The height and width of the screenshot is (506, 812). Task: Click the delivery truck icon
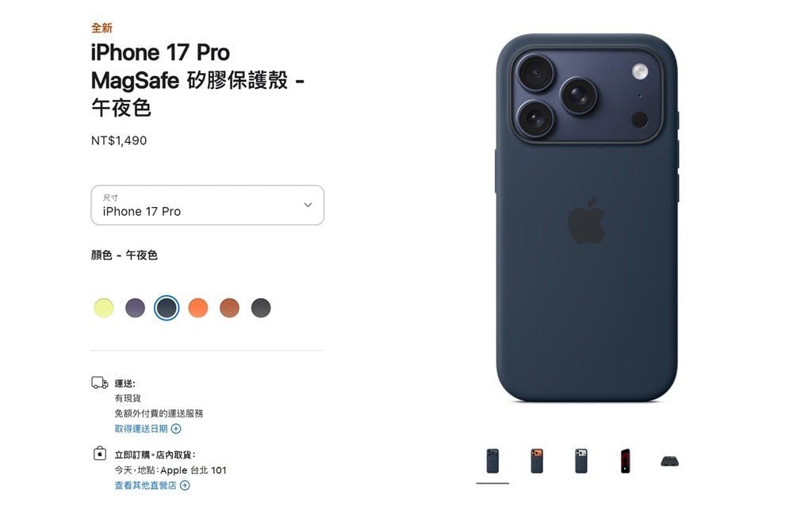99,383
